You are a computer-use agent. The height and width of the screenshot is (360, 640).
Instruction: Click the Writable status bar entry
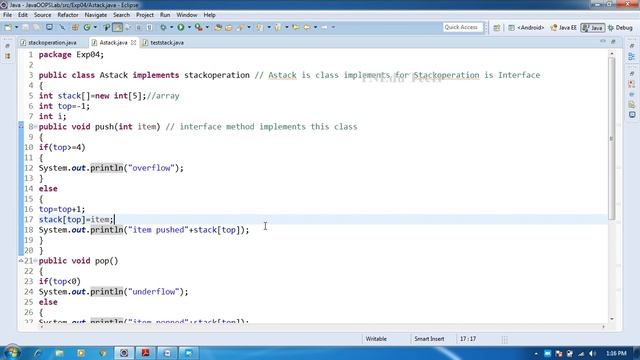click(x=376, y=339)
